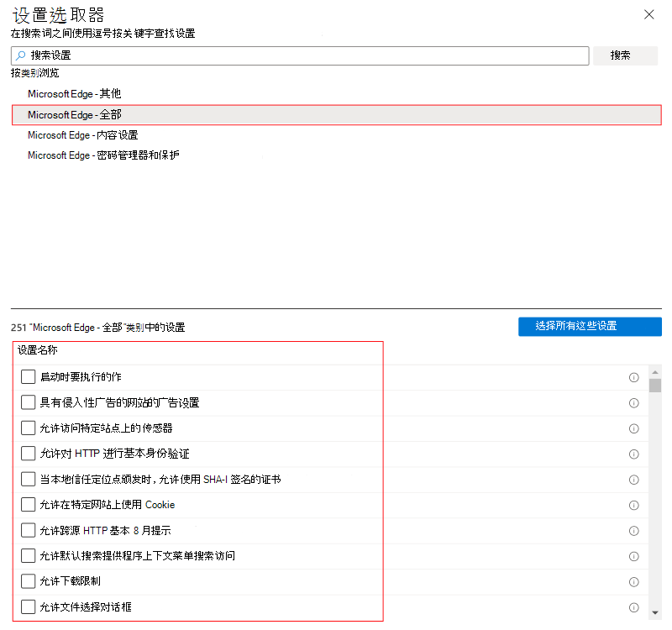Viewport: 672px width, 630px height.
Task: View info for 允许下载限制
Action: coord(633,581)
